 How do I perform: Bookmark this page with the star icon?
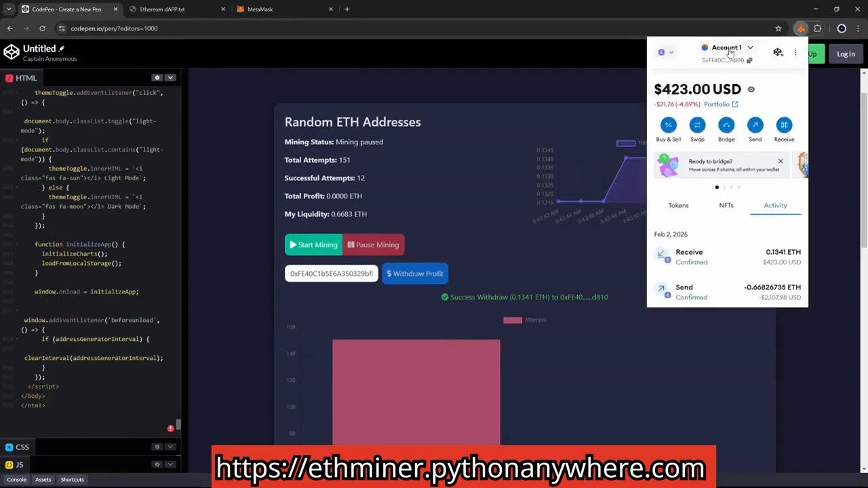(x=778, y=28)
